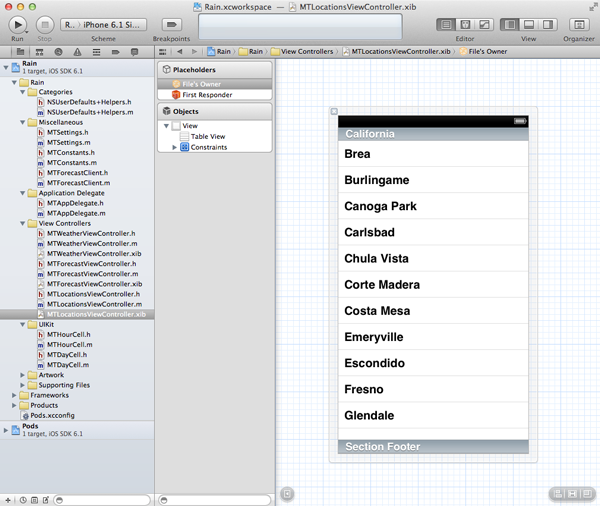This screenshot has height=506, width=600.
Task: Run the Rain project
Action: [18, 25]
